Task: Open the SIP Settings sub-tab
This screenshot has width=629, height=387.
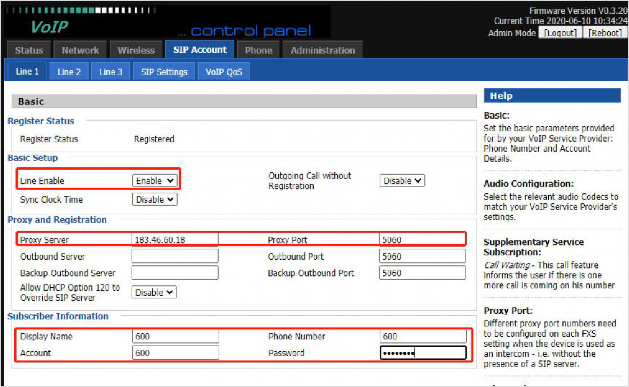Action: 164,72
